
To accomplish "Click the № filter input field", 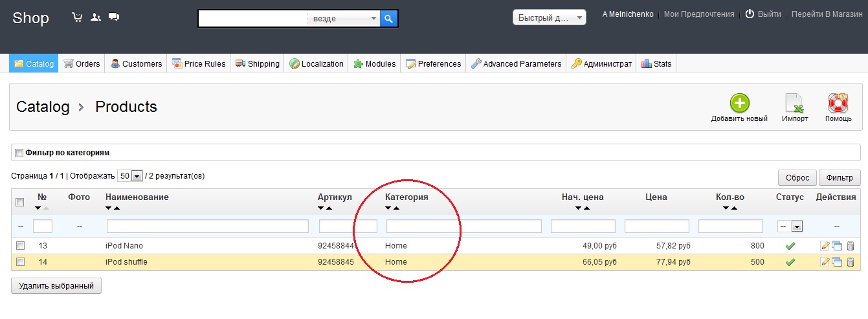I will (43, 226).
